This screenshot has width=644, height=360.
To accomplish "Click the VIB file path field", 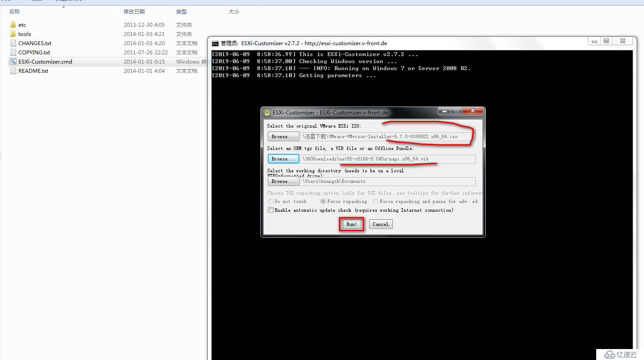I will tap(388, 159).
